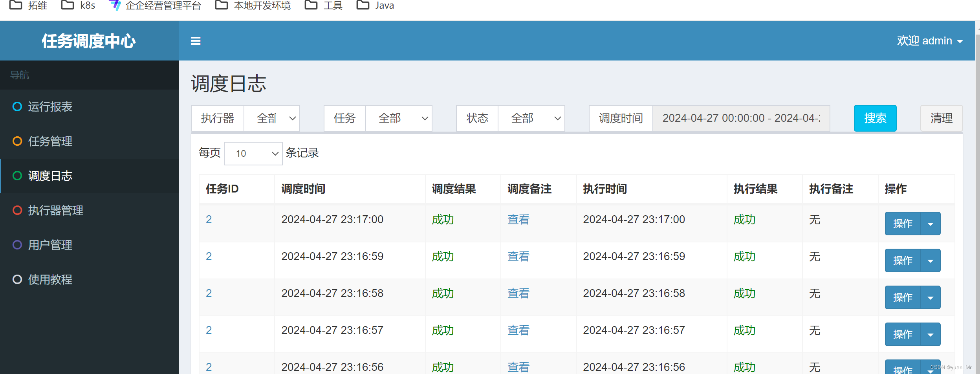
Task: Click the 清理 clear logs button
Action: pyautogui.click(x=942, y=118)
